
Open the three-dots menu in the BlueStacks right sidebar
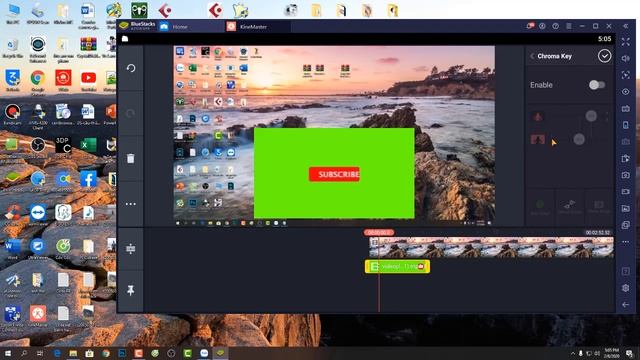(626, 242)
